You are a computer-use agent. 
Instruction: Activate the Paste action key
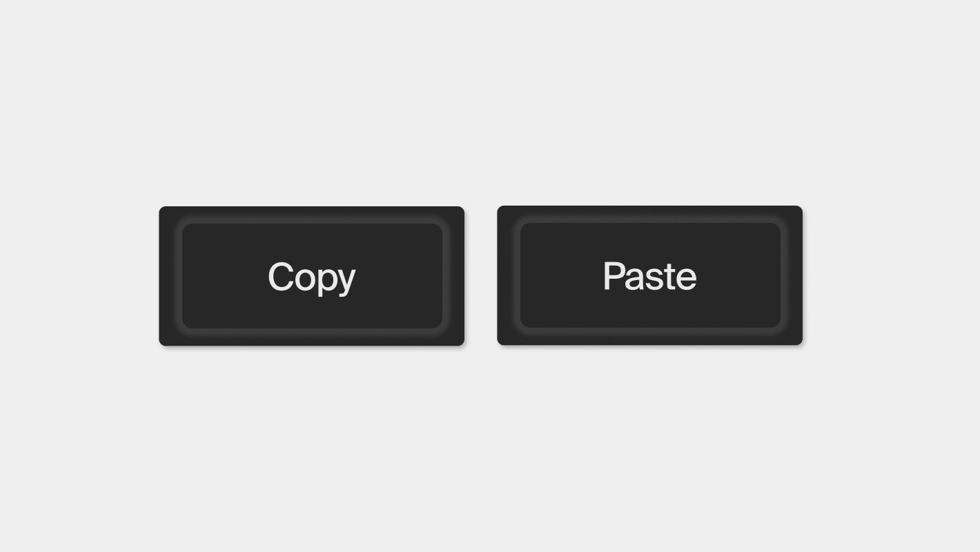649,275
